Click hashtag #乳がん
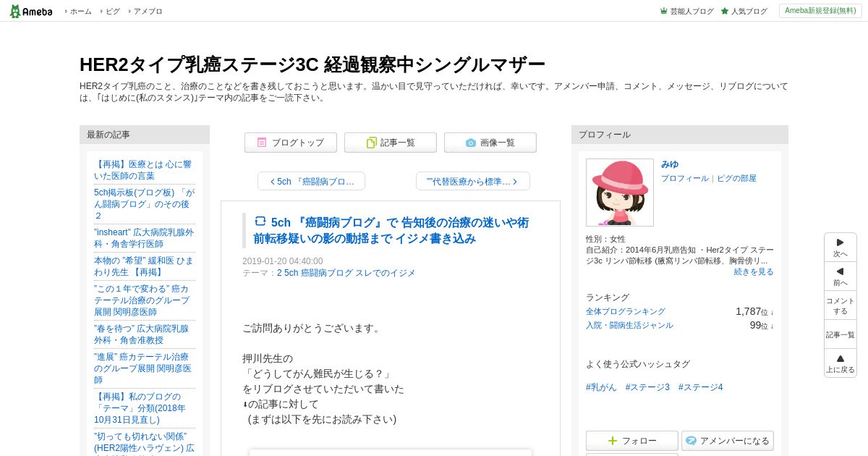Screen dimensions: 868x456 coord(601,387)
